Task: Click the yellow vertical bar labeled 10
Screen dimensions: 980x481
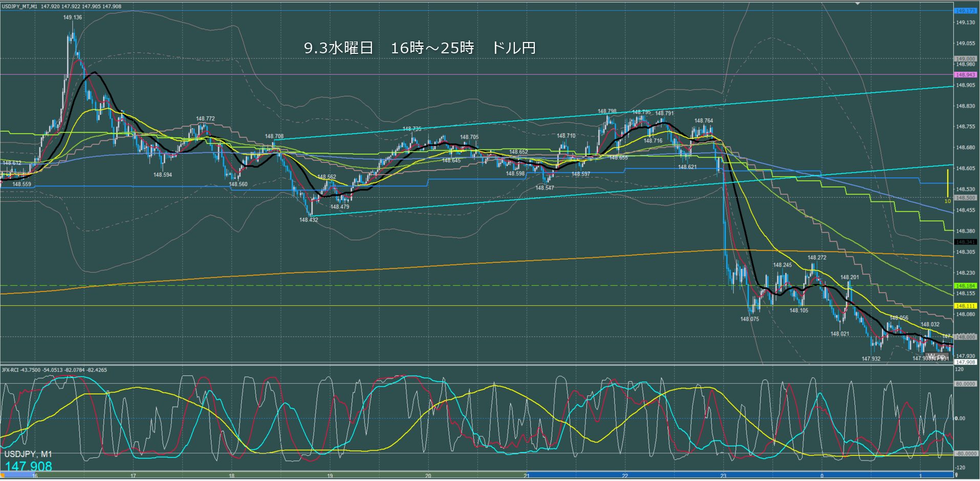Action: (x=948, y=183)
